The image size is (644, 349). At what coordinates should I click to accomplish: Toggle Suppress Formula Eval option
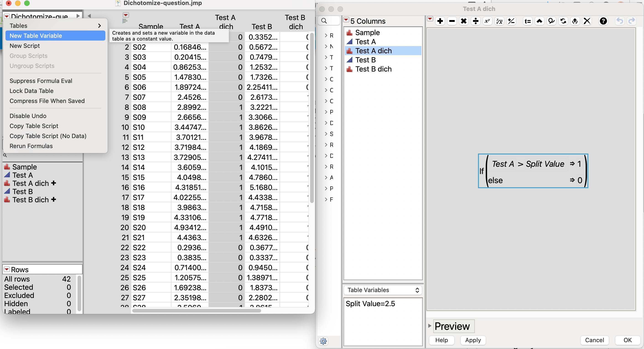(41, 81)
